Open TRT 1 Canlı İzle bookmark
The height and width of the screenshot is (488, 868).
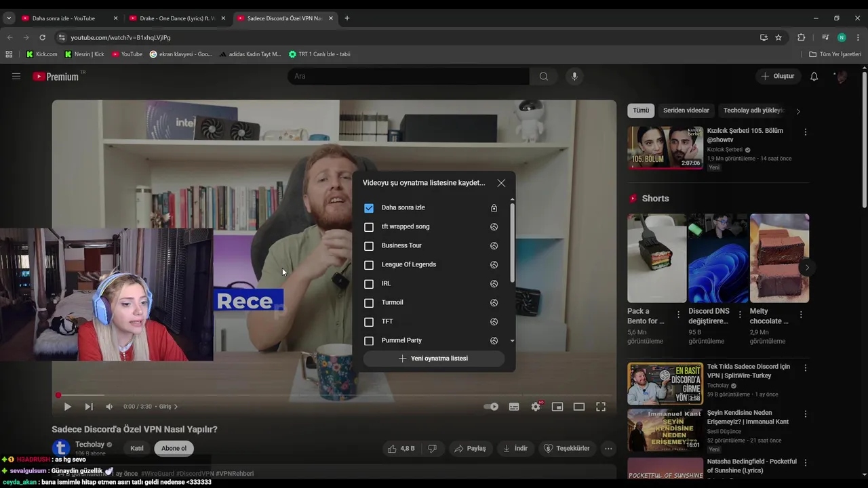(319, 54)
